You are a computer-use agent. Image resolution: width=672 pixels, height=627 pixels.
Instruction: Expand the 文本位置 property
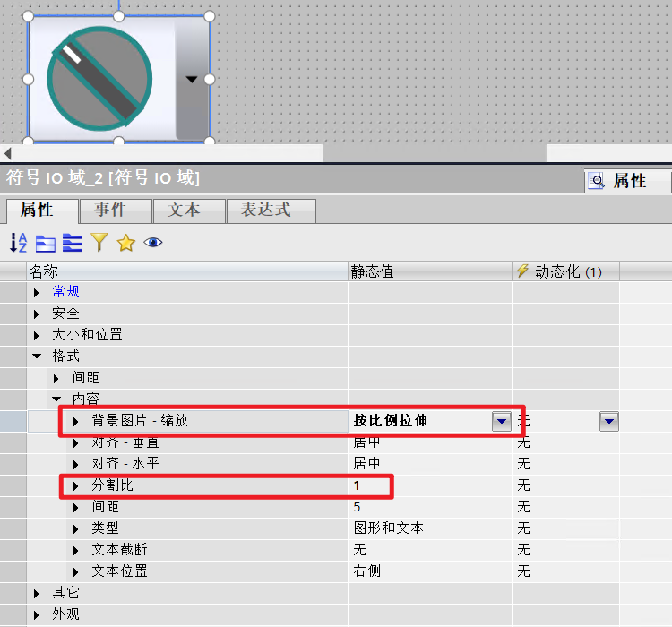[x=76, y=572]
